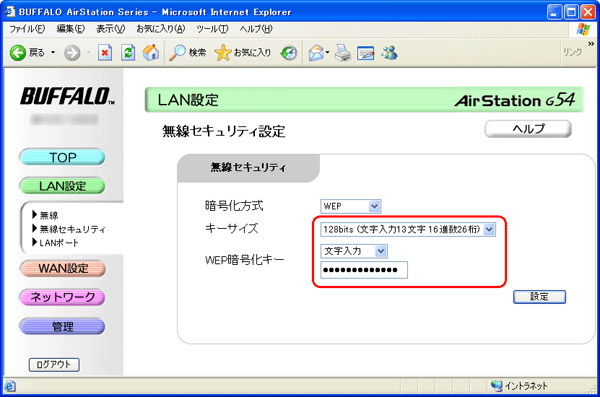Viewport: 600px width, 397px height.
Task: Open the ヘルプ(H) menu
Action: click(x=256, y=29)
